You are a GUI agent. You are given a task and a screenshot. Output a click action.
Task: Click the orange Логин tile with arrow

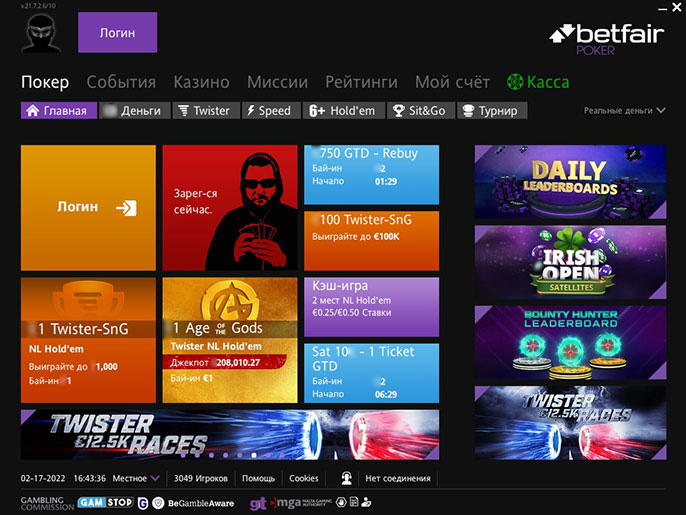click(x=88, y=208)
